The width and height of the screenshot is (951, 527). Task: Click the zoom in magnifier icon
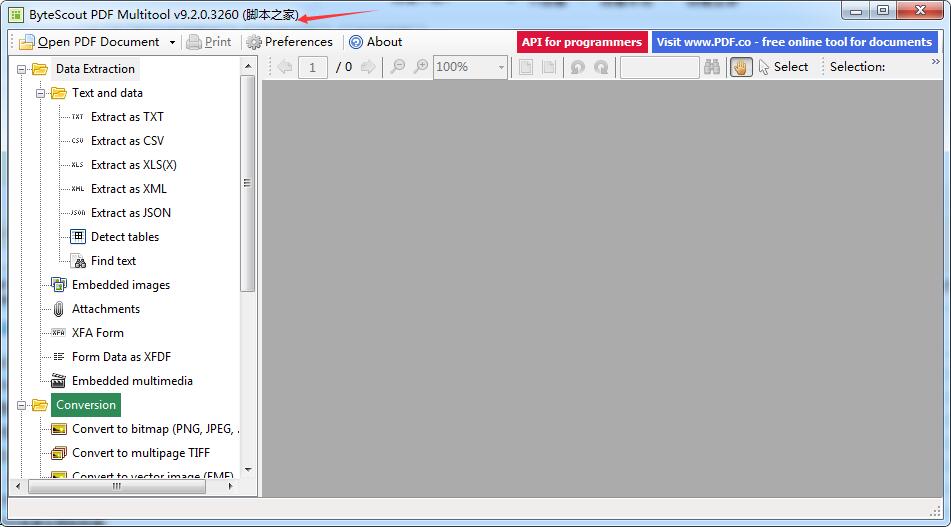[420, 67]
